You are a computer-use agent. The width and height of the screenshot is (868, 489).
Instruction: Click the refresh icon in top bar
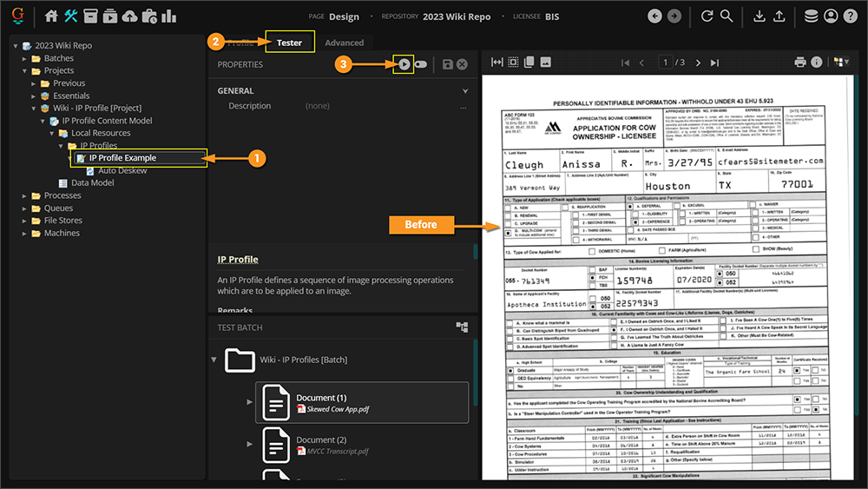coord(707,17)
